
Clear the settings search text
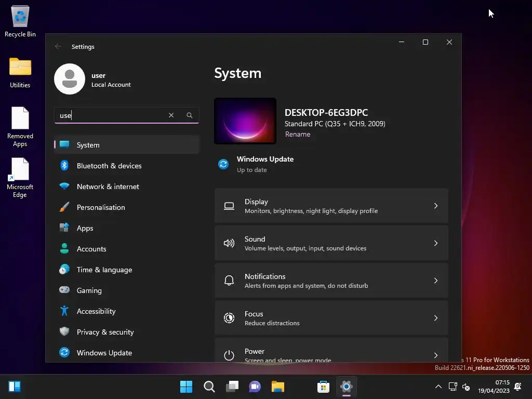coord(171,115)
